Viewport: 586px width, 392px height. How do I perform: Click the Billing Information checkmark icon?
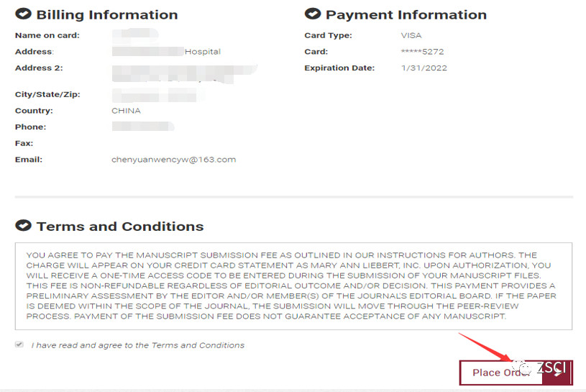pos(23,14)
